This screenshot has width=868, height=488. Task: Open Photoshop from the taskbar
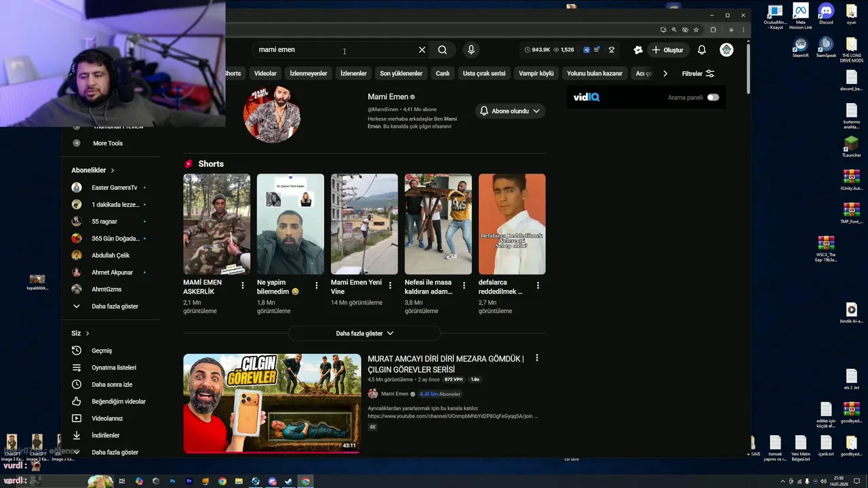(172, 481)
